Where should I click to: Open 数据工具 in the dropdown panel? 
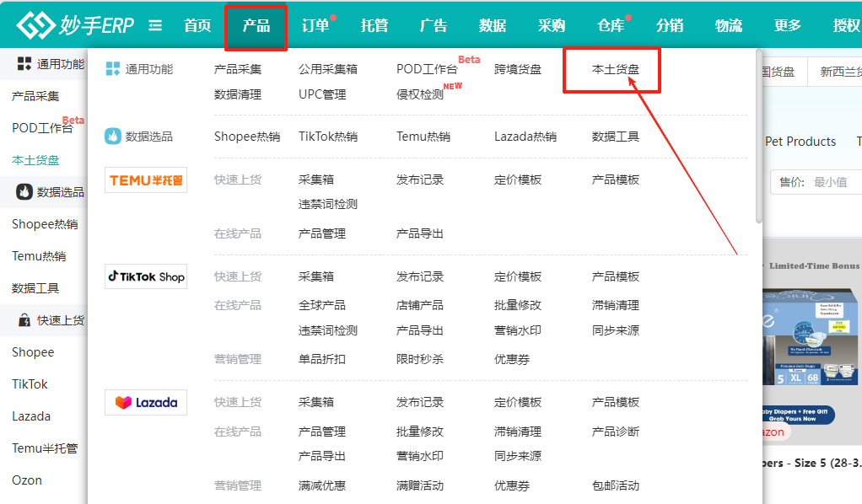click(616, 137)
